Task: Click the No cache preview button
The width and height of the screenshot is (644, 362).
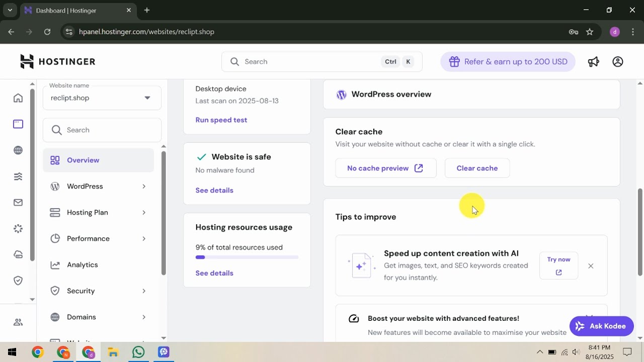Action: point(386,168)
